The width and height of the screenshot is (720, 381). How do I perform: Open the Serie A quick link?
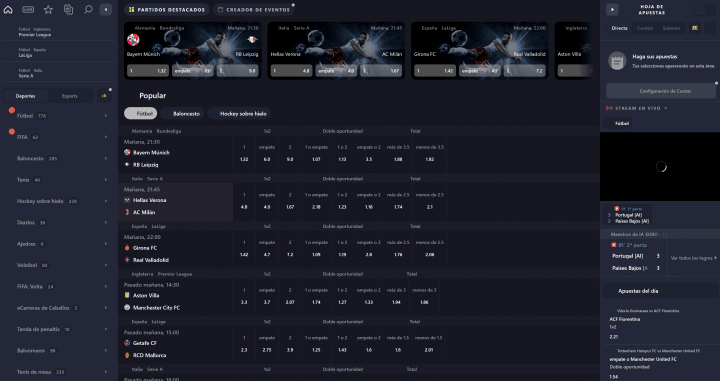pos(58,73)
